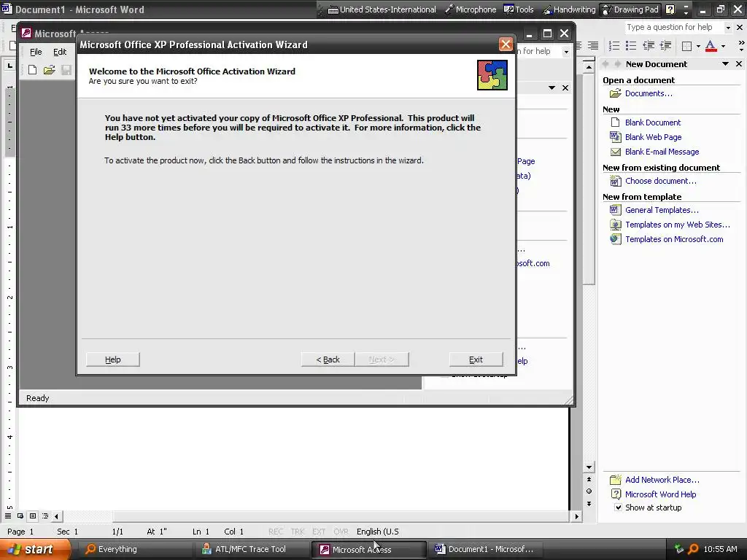Toggle the Show at startup checkbox

click(618, 507)
